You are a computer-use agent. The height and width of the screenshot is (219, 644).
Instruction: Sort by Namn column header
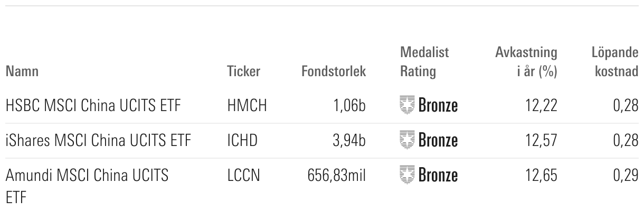pyautogui.click(x=22, y=71)
